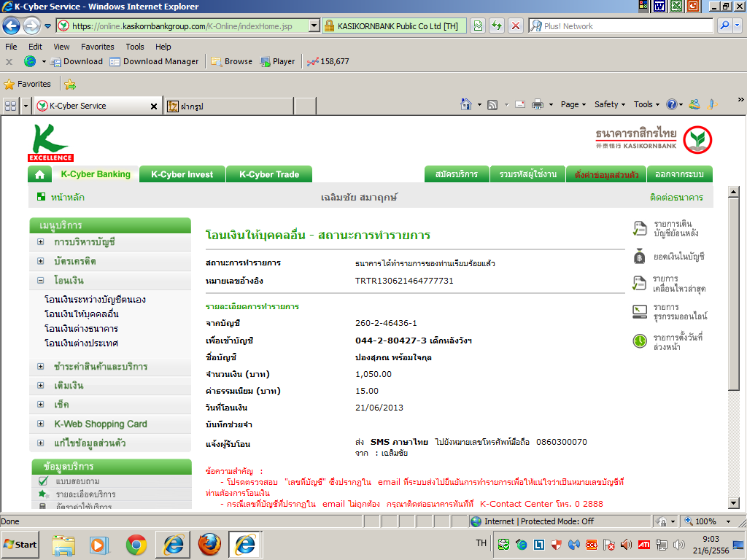Click the green home tab on bank page
The height and width of the screenshot is (560, 747).
point(39,175)
